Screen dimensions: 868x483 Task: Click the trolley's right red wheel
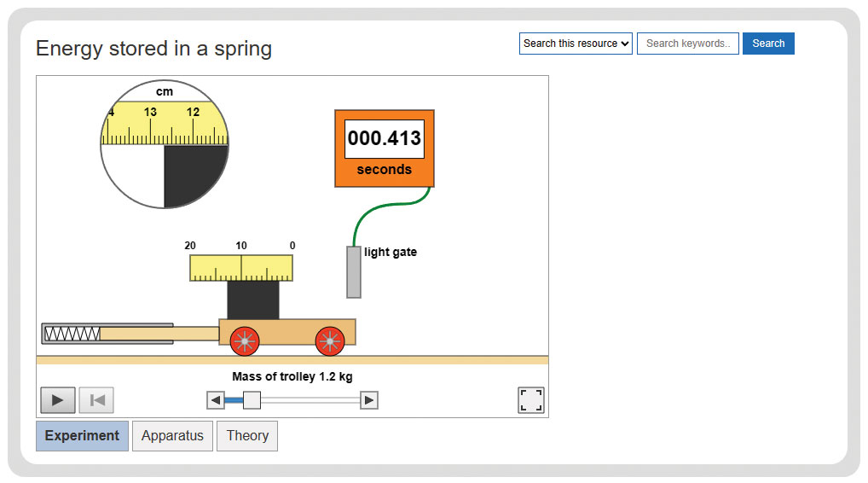(330, 340)
